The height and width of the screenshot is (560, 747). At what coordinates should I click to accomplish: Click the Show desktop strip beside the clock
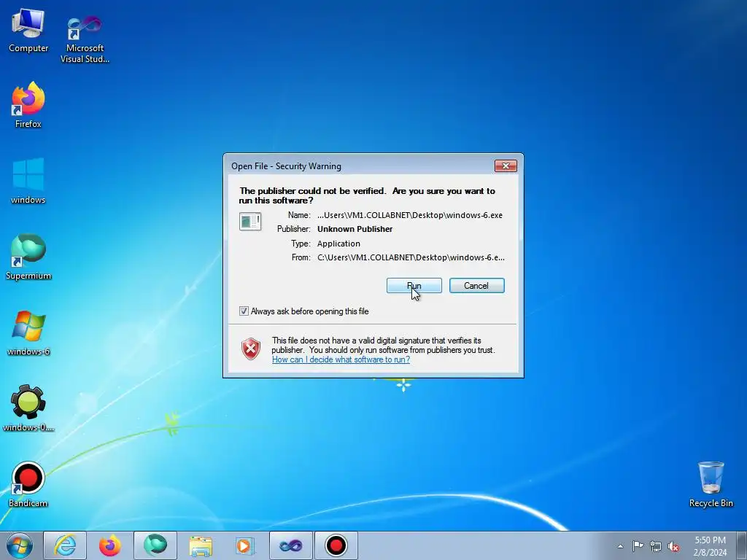coord(743,545)
